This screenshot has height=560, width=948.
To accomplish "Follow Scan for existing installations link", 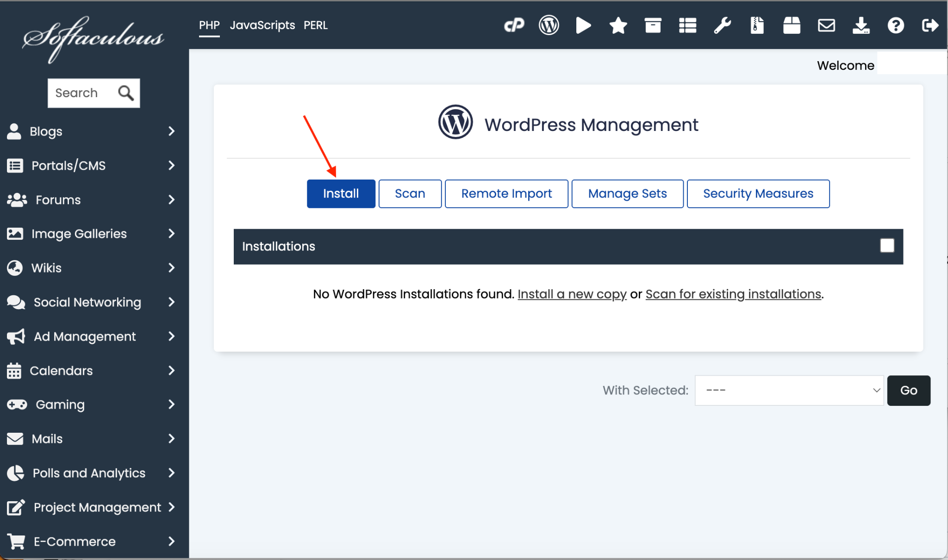I will [x=733, y=294].
